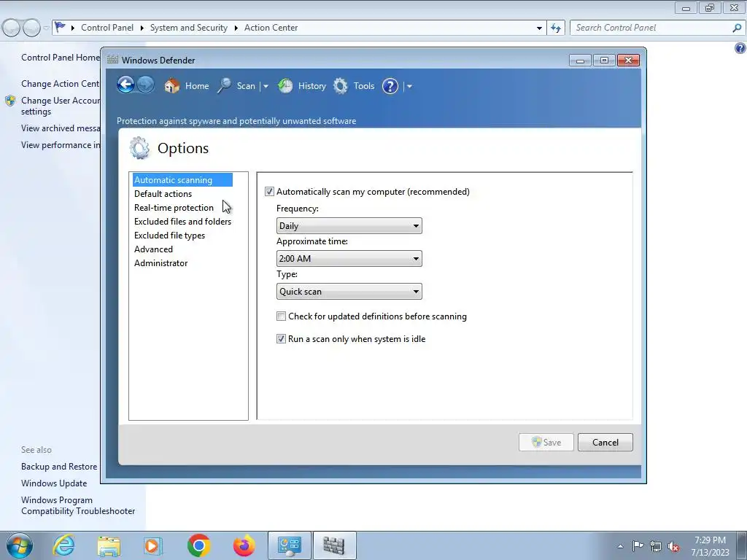Select Real-time protection option
Viewport: 747px width, 560px height.
(x=174, y=208)
